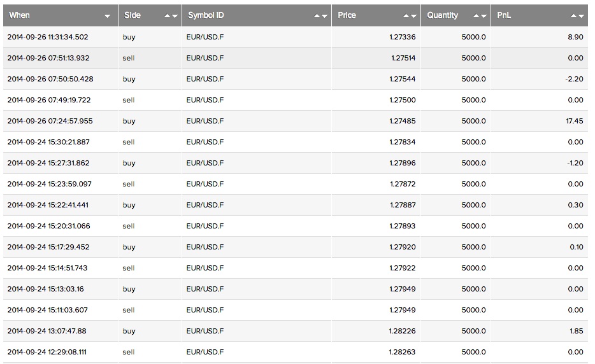Viewport: 595px width, 364px height.
Task: Click the PnL value 17.45
Action: [574, 121]
